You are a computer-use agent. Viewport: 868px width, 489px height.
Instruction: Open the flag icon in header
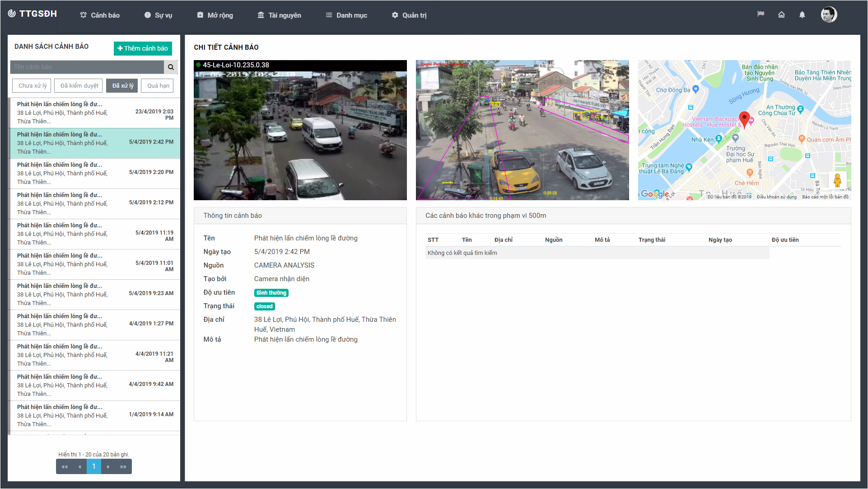[761, 14]
